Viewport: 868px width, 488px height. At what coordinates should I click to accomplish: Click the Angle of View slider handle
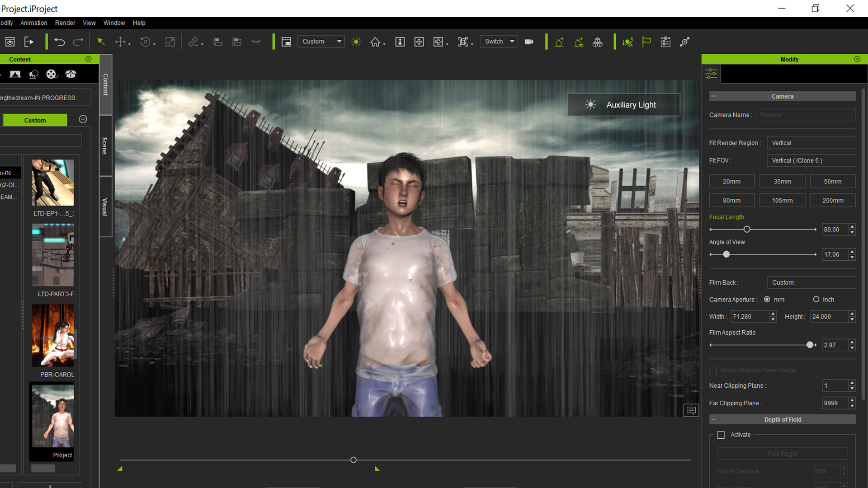coord(726,254)
